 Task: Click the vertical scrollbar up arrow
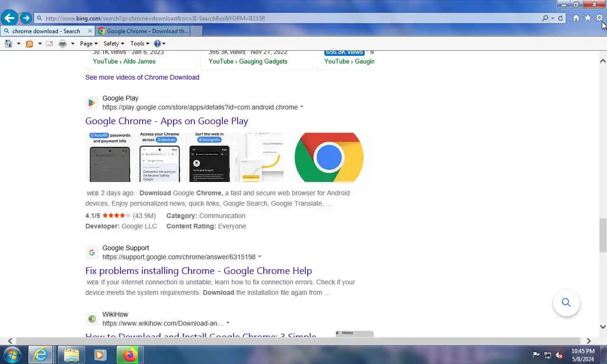tap(603, 61)
